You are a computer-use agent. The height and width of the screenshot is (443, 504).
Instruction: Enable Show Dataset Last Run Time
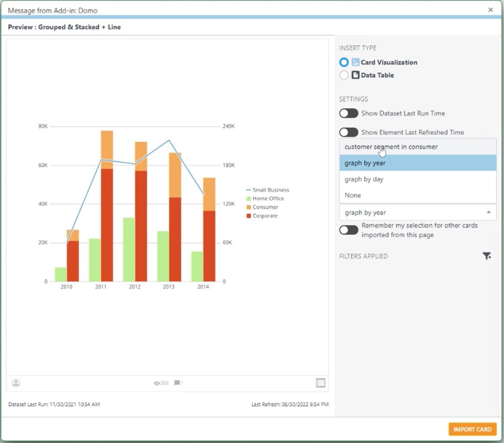[x=349, y=113]
